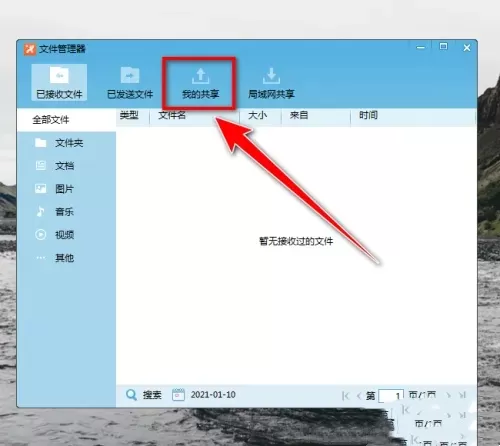Select the 图片 pictures category label
500x446 pixels.
(64, 189)
